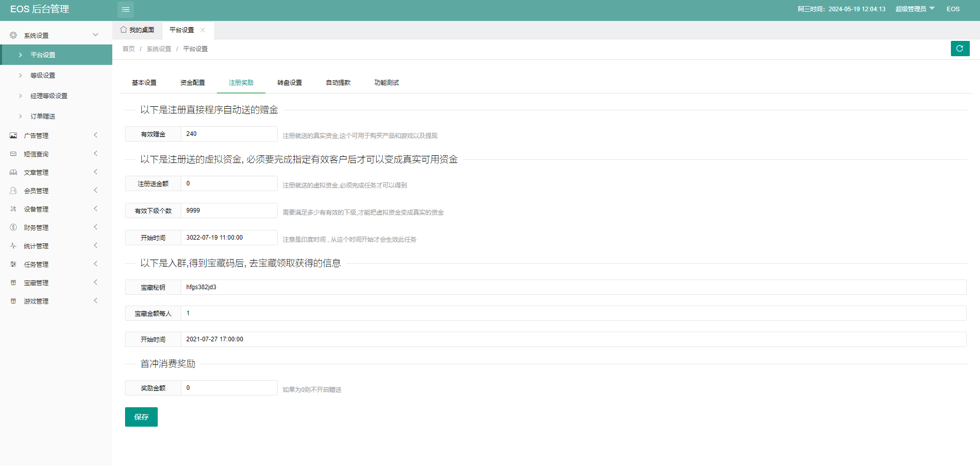Click the 短信查询 envelope icon
The width and height of the screenshot is (980, 466).
(x=13, y=154)
